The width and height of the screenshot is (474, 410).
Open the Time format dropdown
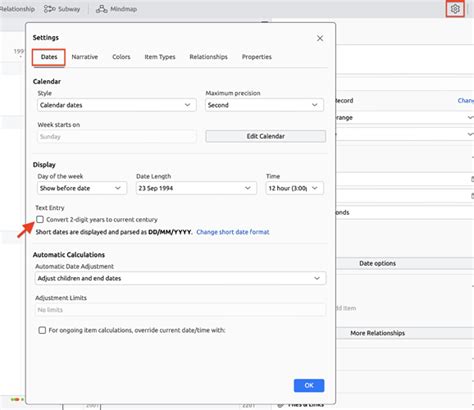[295, 188]
